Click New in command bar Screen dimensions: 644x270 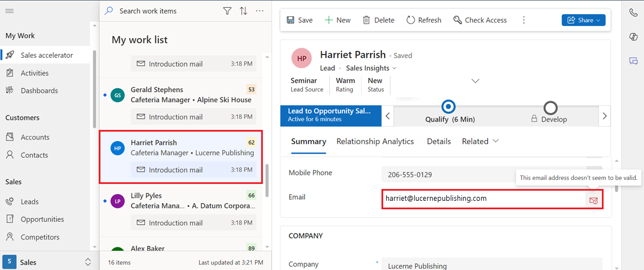[338, 20]
